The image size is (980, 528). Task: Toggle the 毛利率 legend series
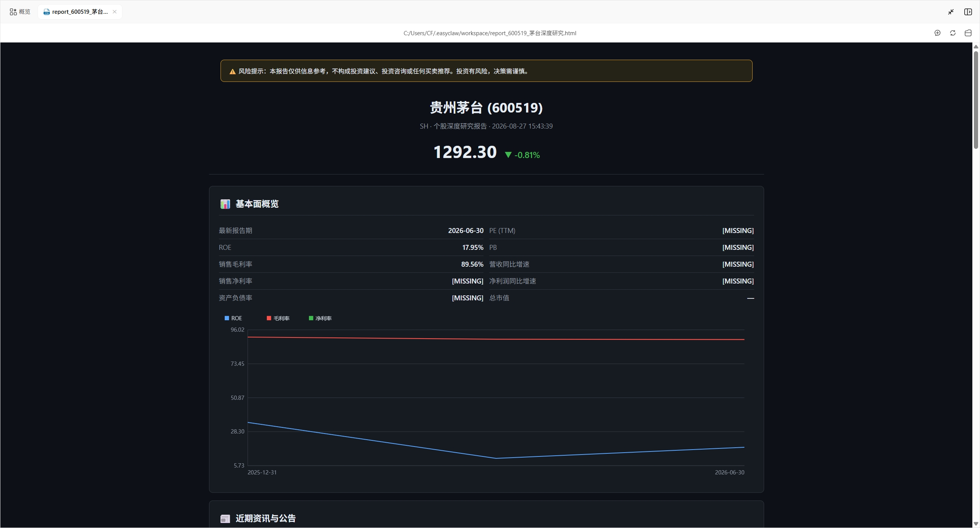coord(278,318)
